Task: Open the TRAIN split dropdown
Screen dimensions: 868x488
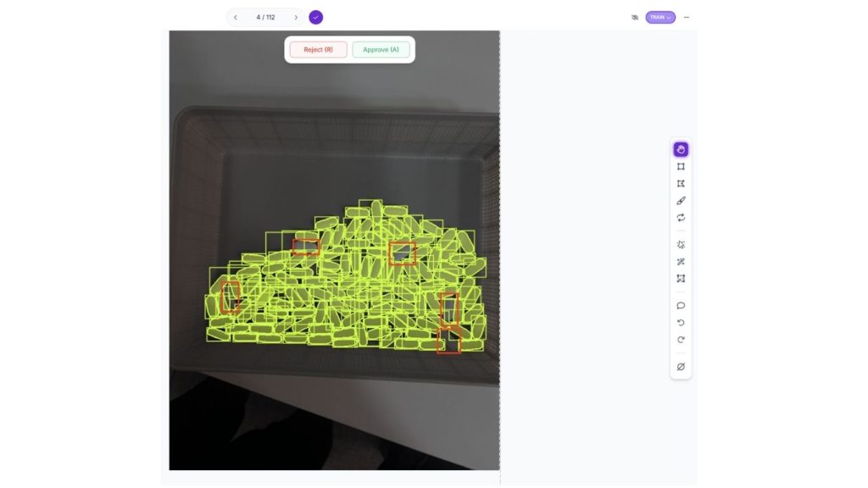Action: point(659,17)
